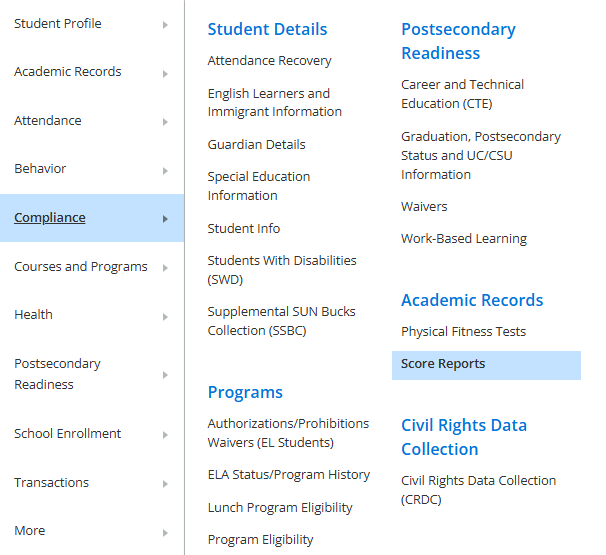Expand the Academic Records submenu arrow
Viewport: 606px width, 555px height.
(x=165, y=73)
